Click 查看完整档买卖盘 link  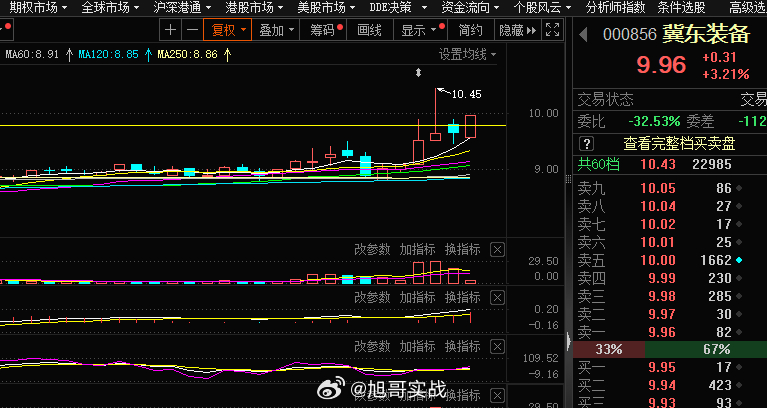click(x=679, y=143)
